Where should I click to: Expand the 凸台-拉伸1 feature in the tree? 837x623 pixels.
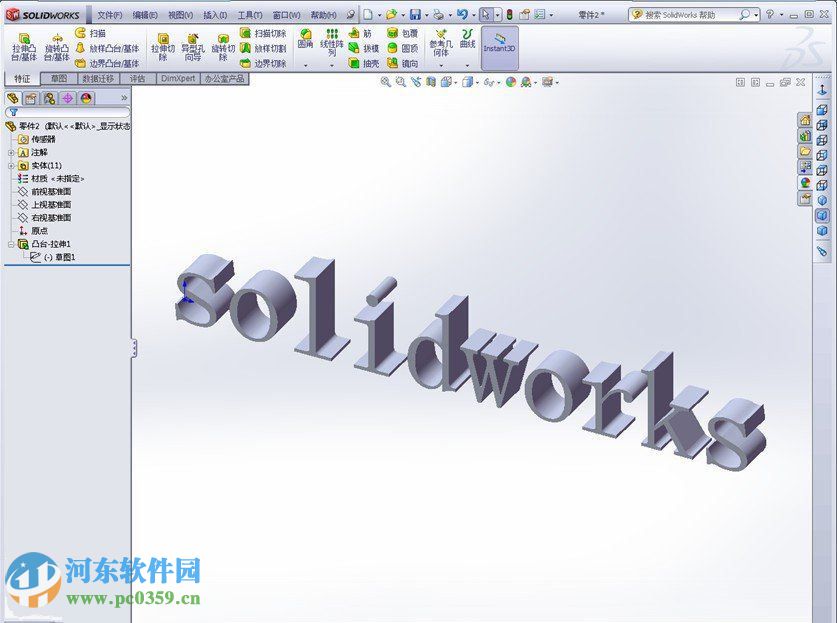click(10, 244)
